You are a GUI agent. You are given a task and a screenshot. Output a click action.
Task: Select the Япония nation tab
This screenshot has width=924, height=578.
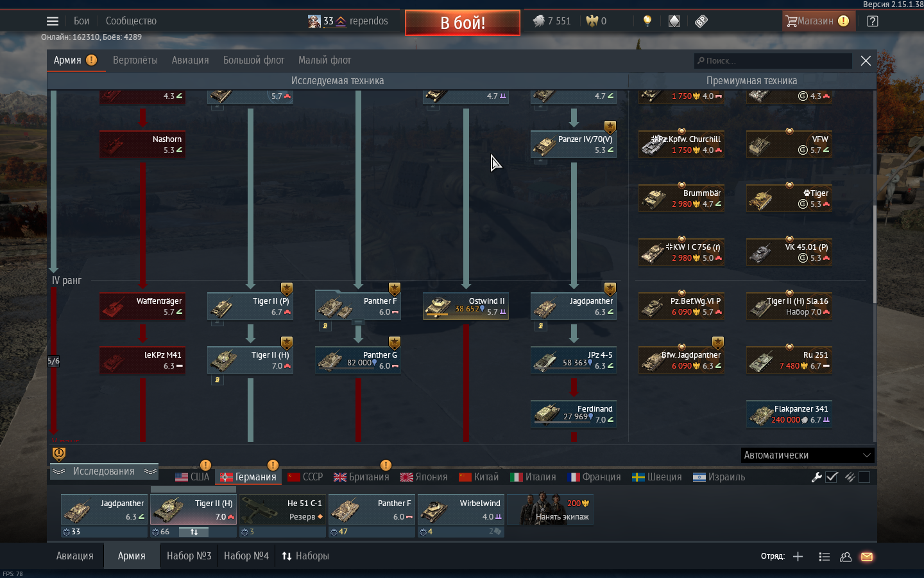click(x=424, y=477)
